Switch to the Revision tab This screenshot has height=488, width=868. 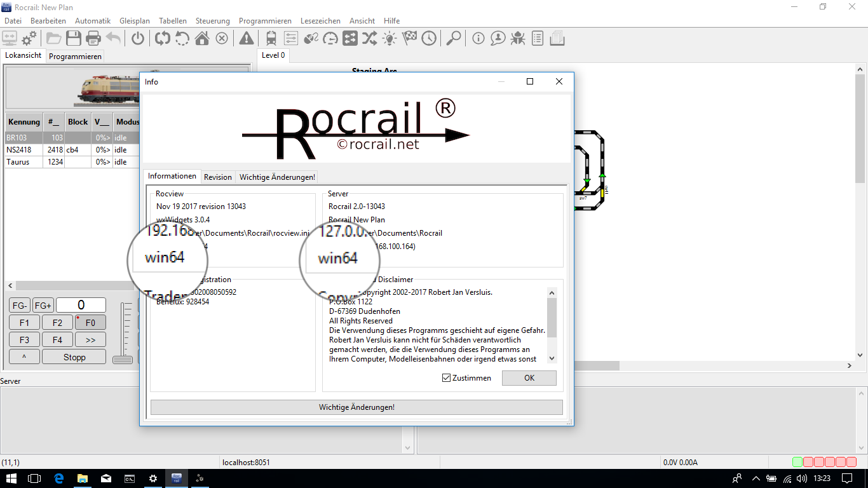click(x=218, y=177)
